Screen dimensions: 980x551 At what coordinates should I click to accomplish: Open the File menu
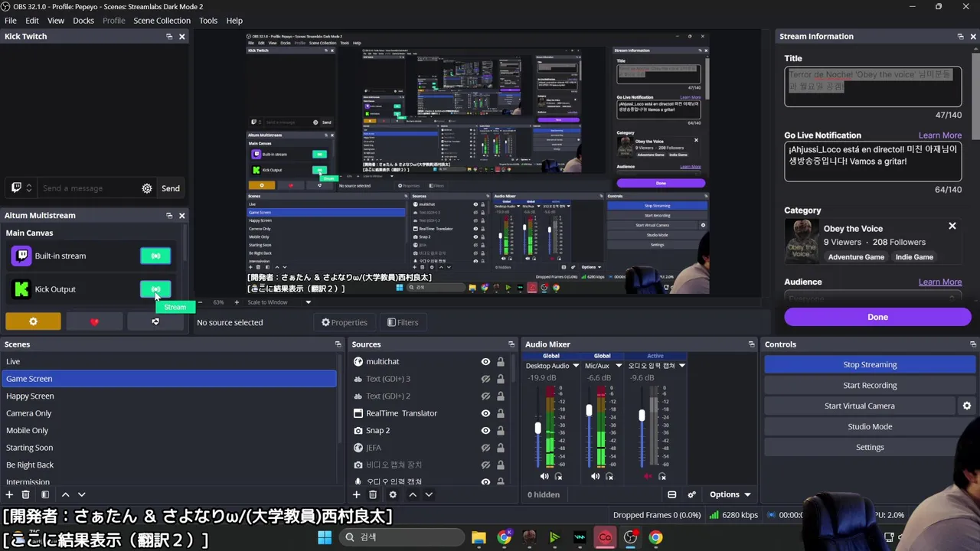click(x=11, y=21)
